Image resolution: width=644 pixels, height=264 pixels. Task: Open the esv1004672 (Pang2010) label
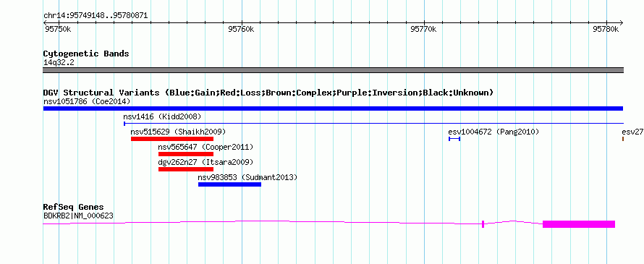[493, 132]
